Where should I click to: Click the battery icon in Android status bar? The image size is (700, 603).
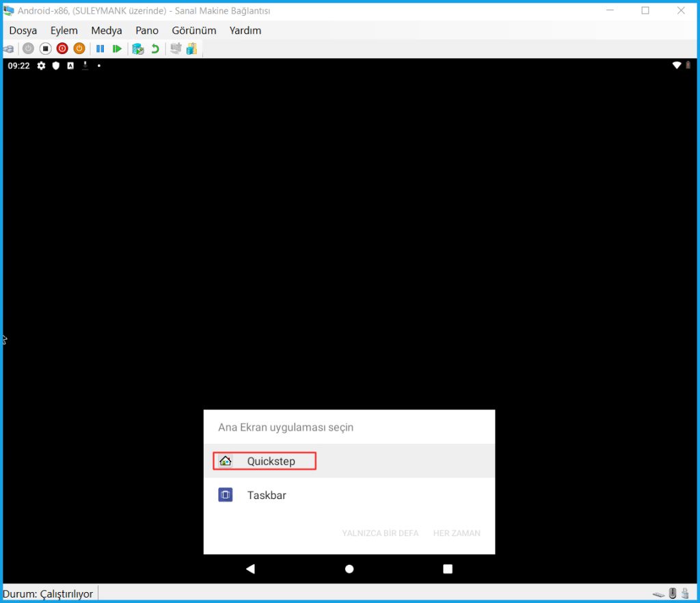[x=688, y=65]
